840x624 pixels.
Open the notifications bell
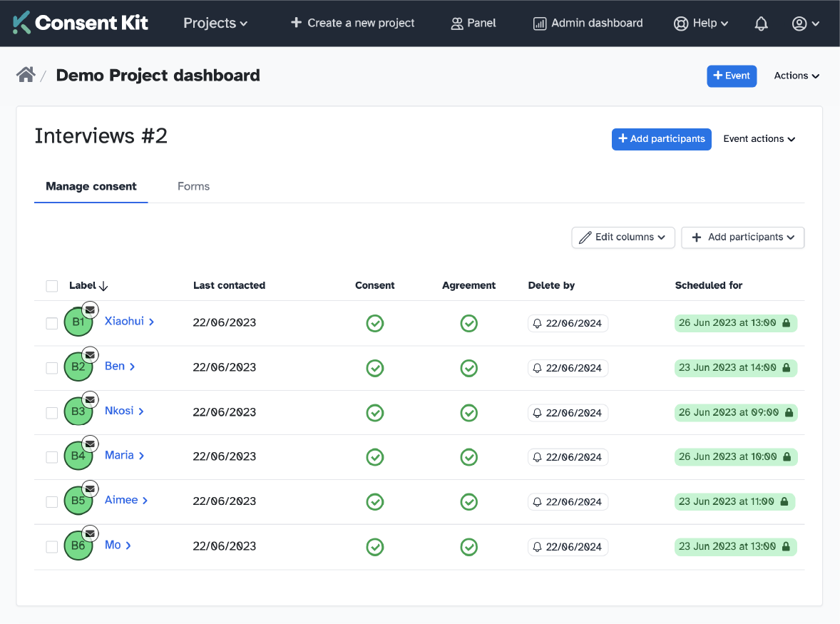(761, 23)
